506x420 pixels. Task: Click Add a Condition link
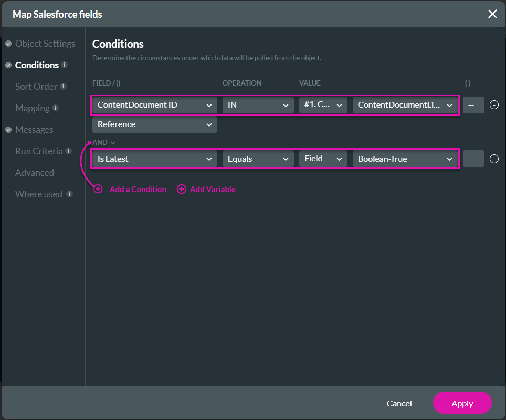tap(138, 190)
